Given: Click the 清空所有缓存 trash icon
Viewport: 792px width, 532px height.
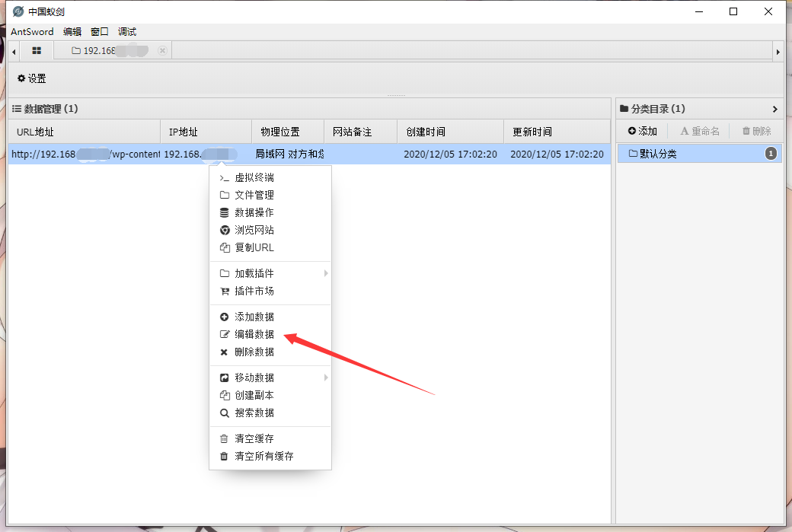Looking at the screenshot, I should pyautogui.click(x=224, y=457).
